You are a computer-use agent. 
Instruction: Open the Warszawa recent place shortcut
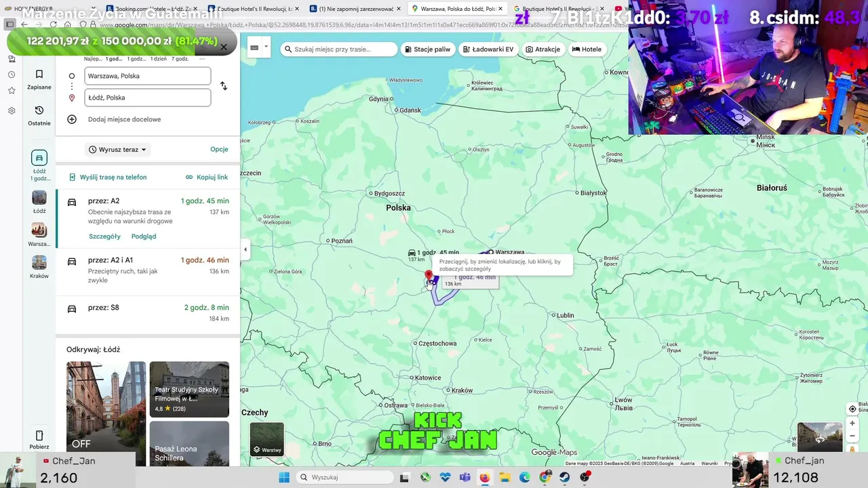(x=39, y=230)
